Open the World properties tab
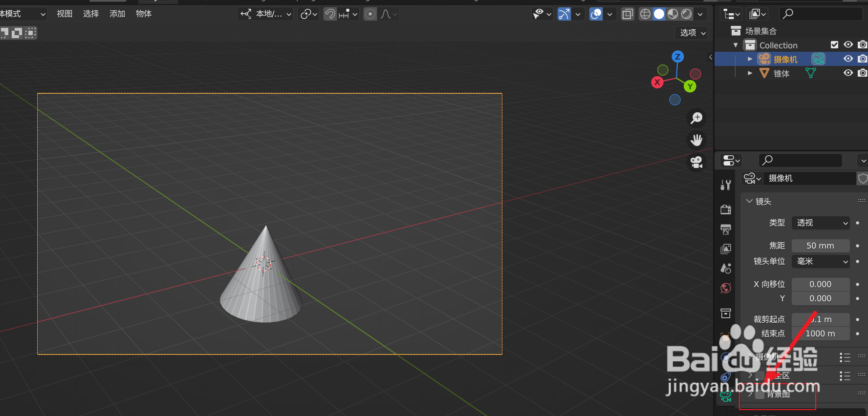The width and height of the screenshot is (868, 416). pyautogui.click(x=726, y=288)
